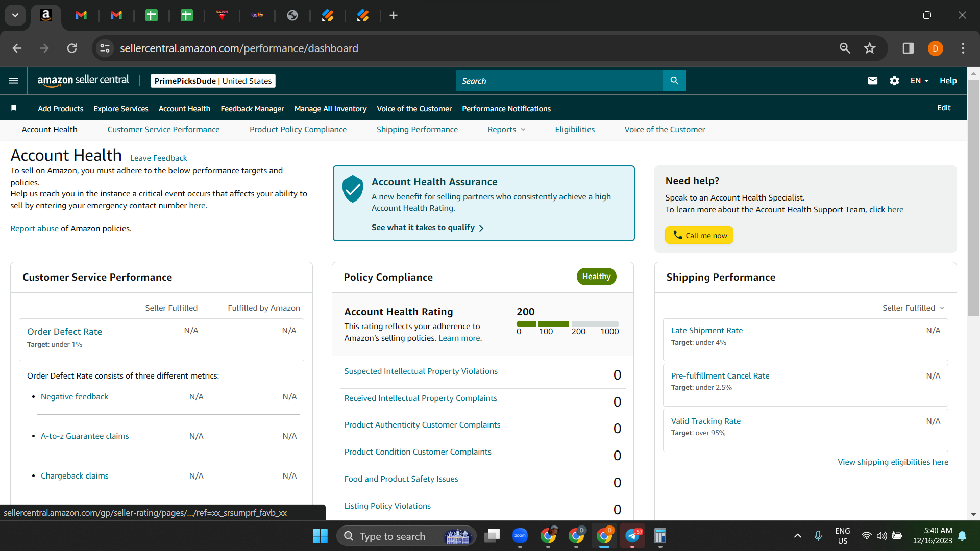Image resolution: width=980 pixels, height=551 pixels.
Task: Open Calculator from the taskbar
Action: (x=660, y=536)
